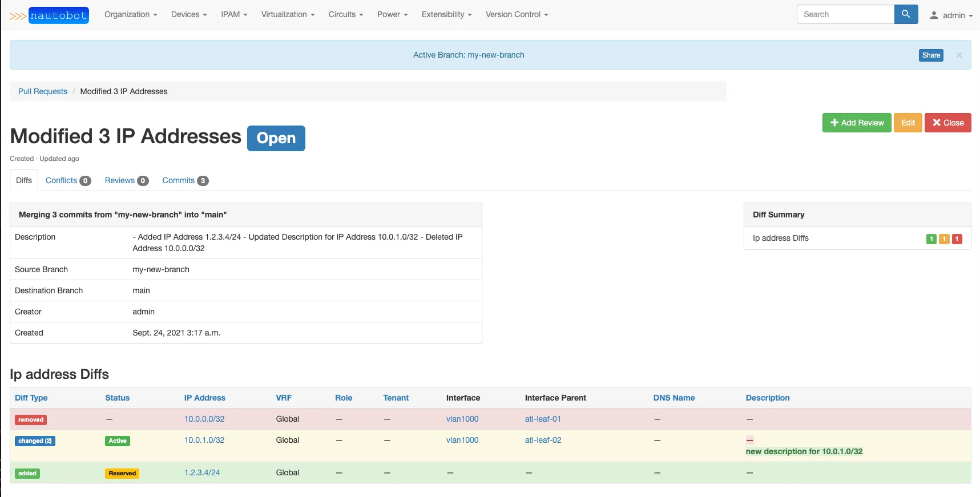Click the 'removed' diff type badge

coord(31,420)
